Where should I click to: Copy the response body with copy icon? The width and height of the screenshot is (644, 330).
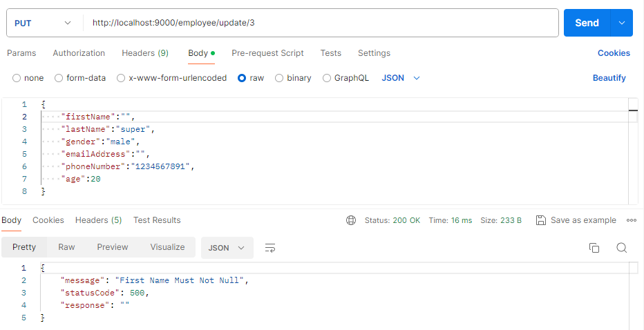[x=594, y=248]
